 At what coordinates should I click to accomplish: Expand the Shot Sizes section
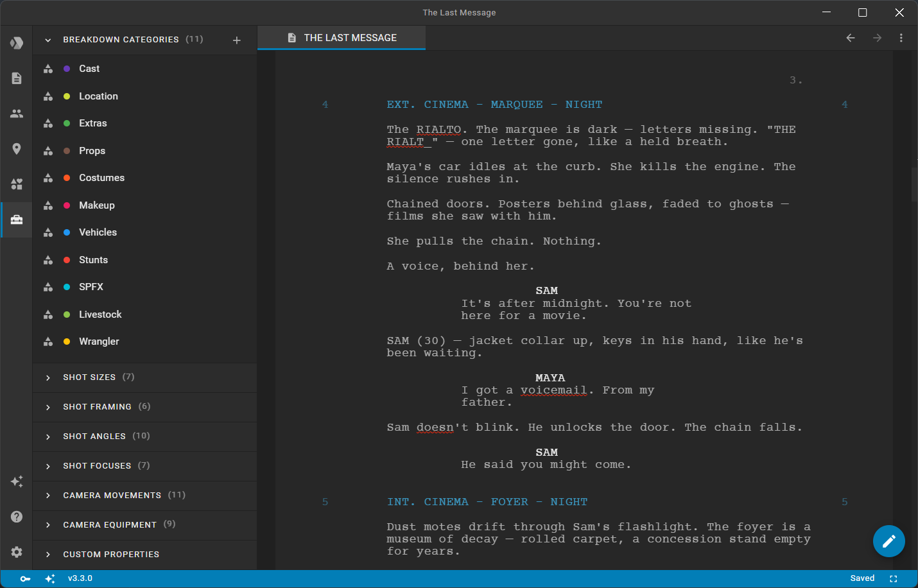point(48,377)
